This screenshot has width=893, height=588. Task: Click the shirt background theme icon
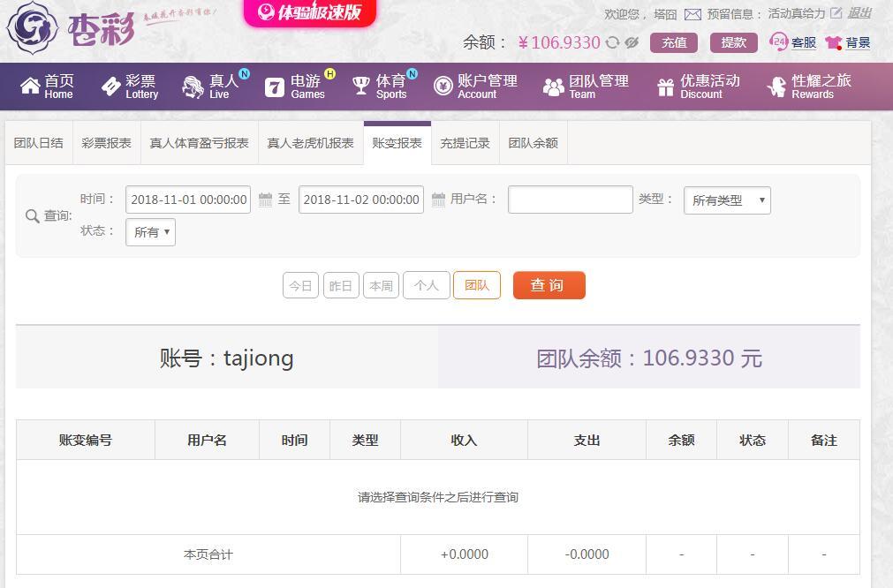coord(833,42)
